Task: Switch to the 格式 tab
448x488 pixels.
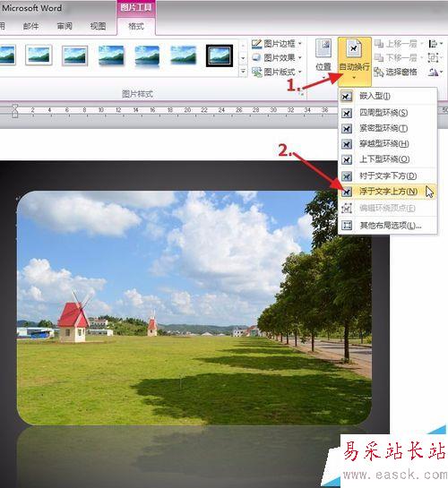Action: (x=136, y=26)
